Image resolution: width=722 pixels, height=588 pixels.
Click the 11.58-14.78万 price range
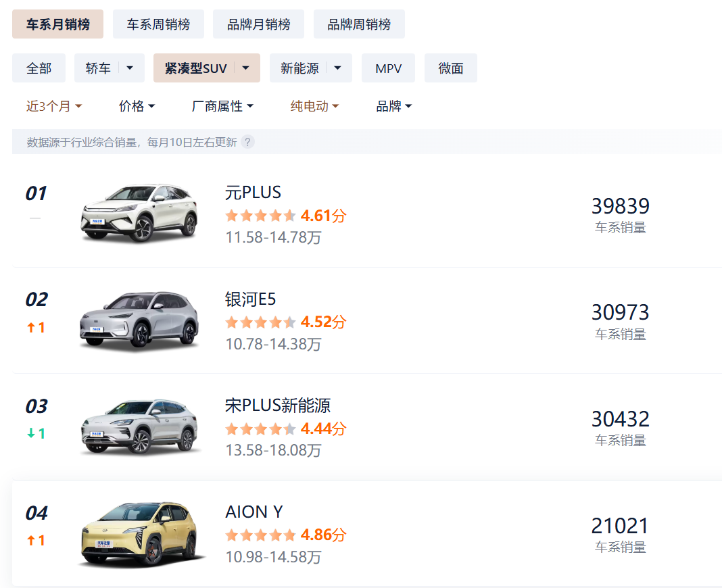273,238
